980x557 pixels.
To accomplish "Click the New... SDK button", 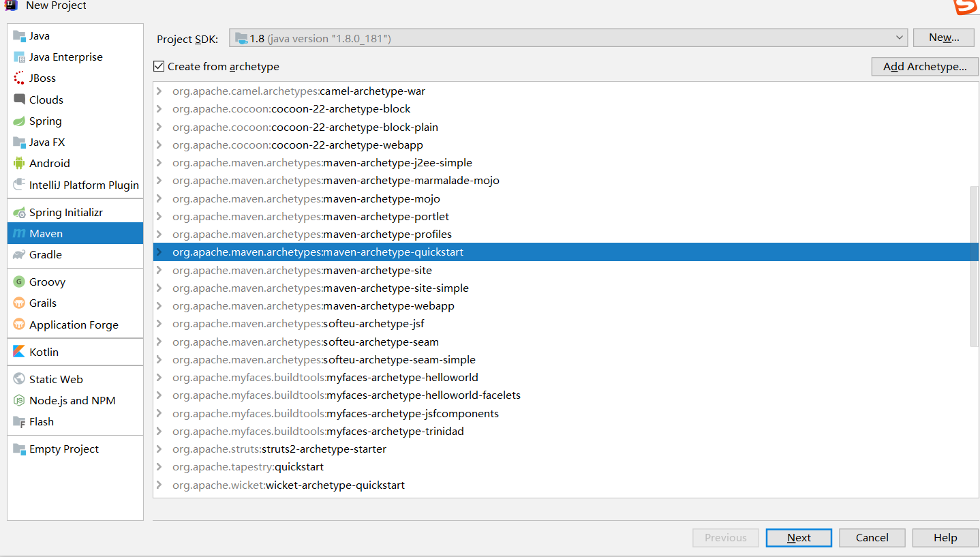I will tap(945, 38).
